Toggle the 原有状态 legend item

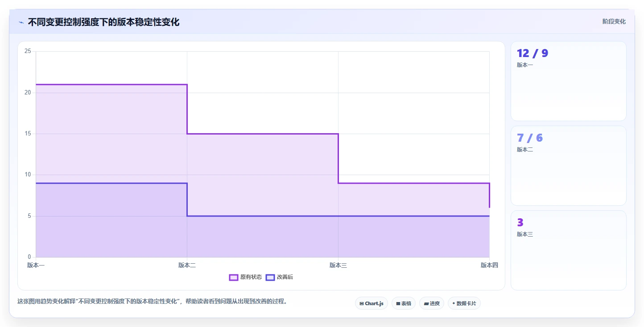pos(245,277)
